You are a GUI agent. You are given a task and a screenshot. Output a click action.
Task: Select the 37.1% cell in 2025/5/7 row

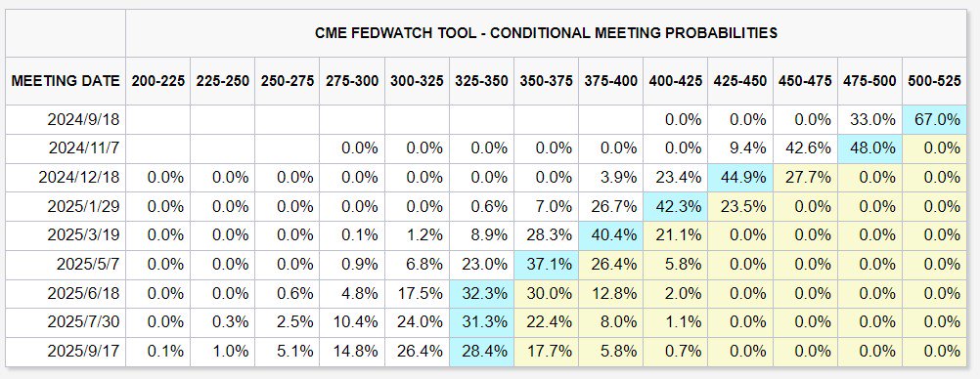point(547,265)
